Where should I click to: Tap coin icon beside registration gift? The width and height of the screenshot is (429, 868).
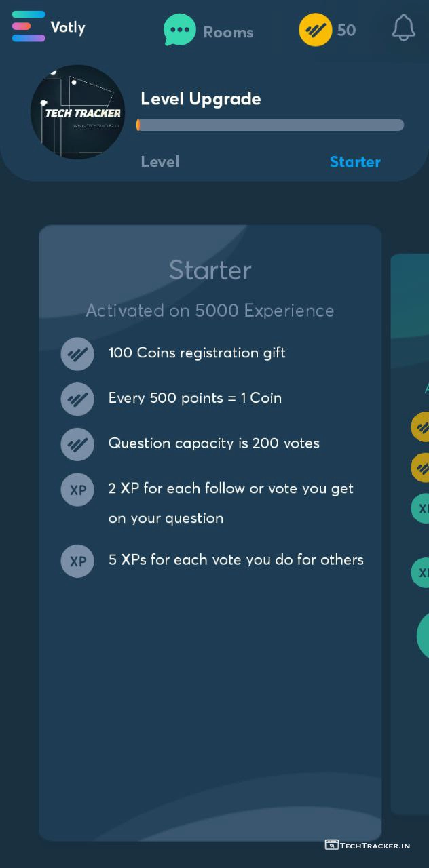pyautogui.click(x=77, y=354)
